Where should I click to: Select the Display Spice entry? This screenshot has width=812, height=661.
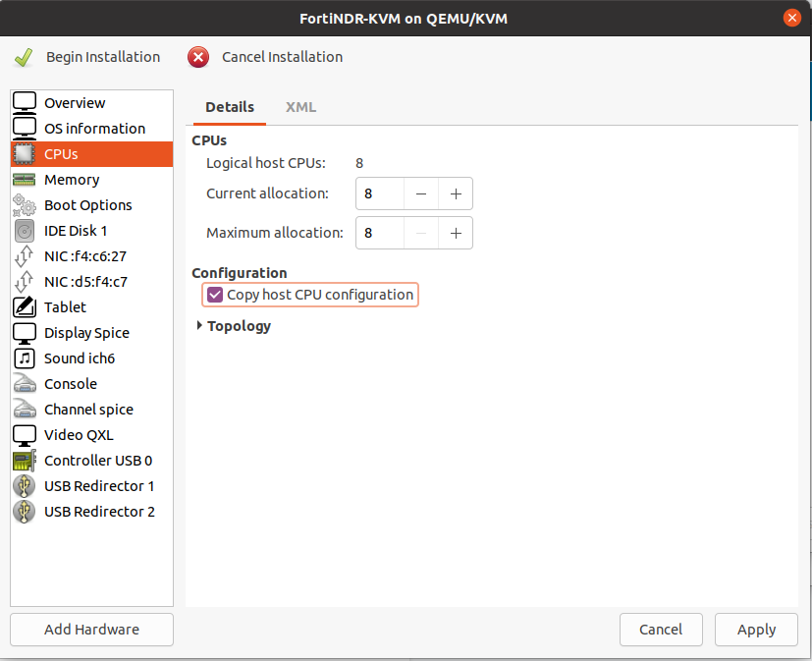coord(86,332)
